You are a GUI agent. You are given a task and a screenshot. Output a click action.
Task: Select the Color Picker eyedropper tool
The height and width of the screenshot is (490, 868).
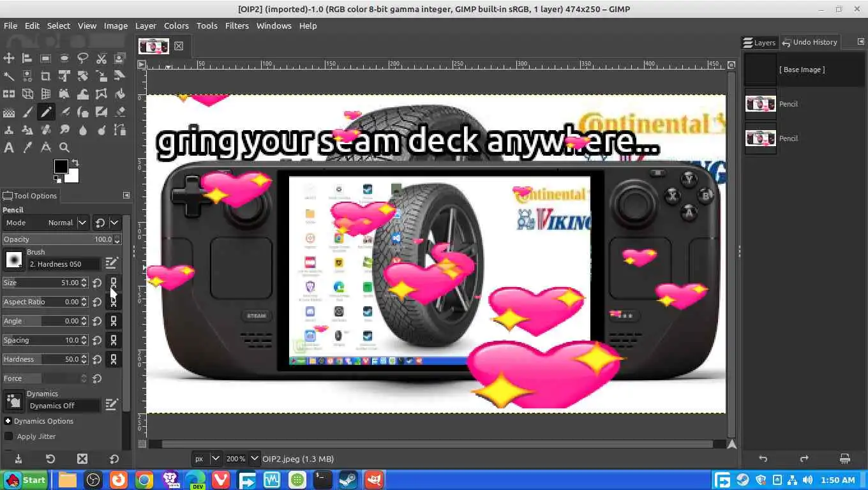click(x=27, y=148)
